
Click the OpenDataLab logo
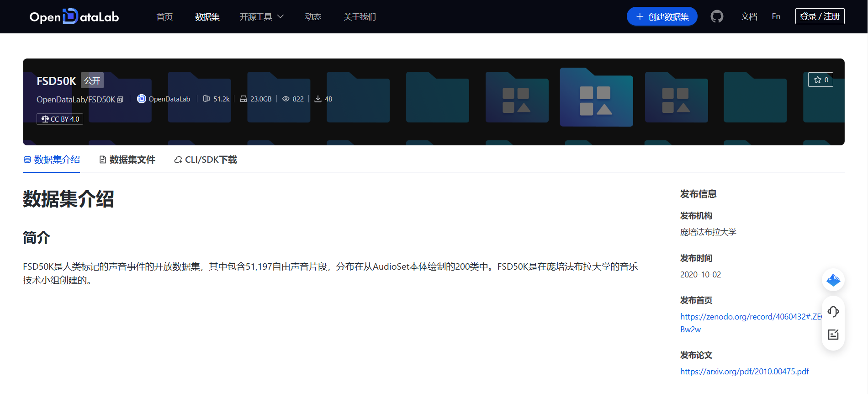pos(74,16)
